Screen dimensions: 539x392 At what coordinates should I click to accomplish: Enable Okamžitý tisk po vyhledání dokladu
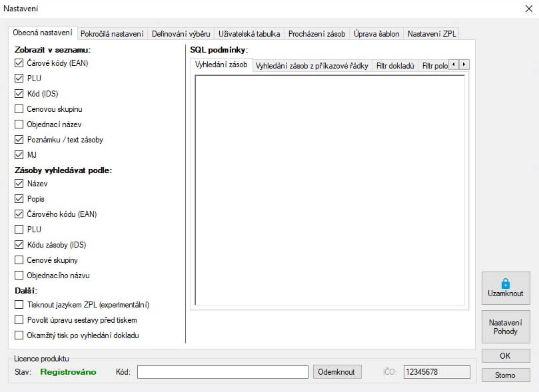coord(19,335)
